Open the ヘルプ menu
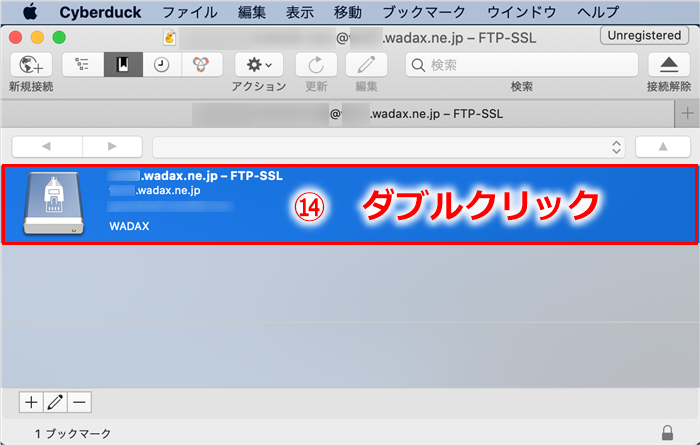This screenshot has height=445, width=700. click(x=598, y=12)
